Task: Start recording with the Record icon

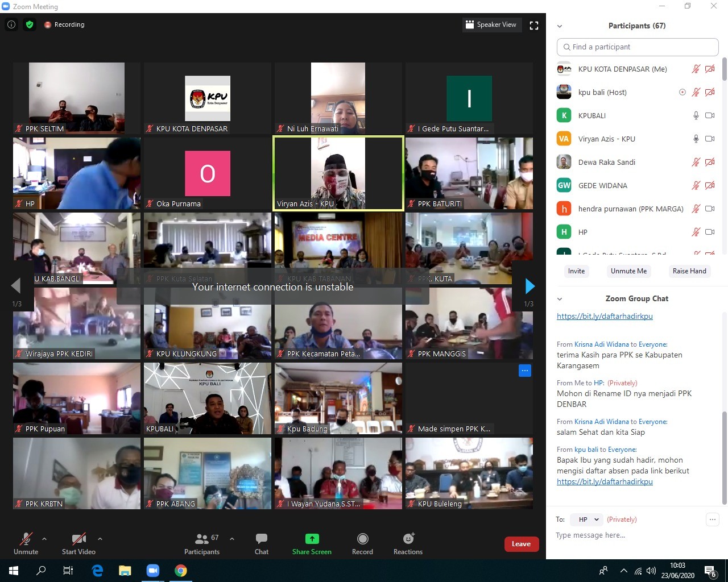Action: click(x=362, y=539)
